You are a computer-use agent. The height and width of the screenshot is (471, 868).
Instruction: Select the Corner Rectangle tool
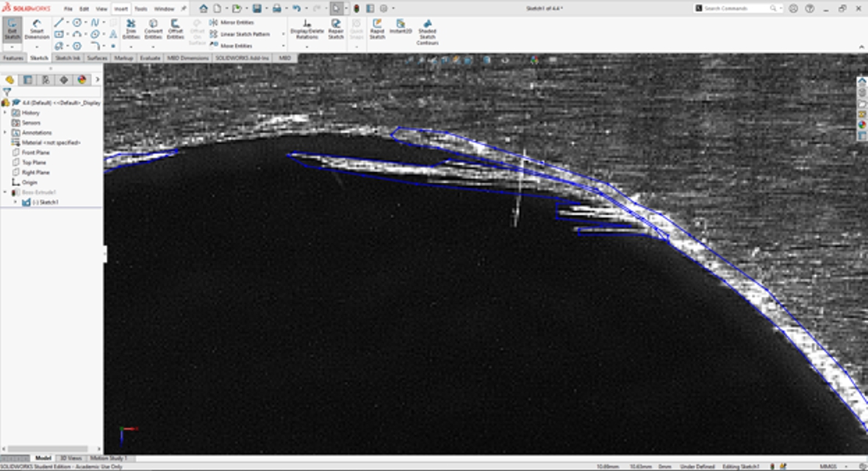point(59,35)
